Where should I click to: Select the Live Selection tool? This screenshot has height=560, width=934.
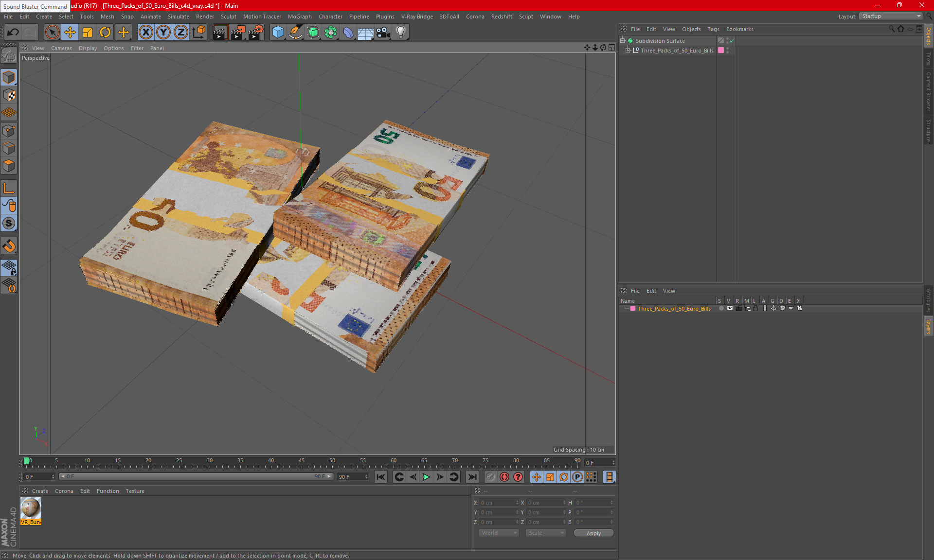pos(52,33)
